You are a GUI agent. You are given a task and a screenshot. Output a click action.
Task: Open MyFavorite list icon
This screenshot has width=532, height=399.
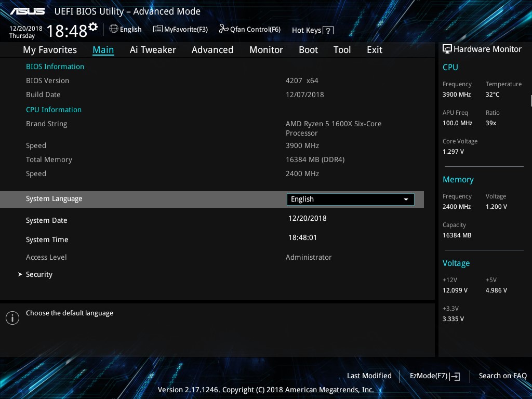[157, 29]
